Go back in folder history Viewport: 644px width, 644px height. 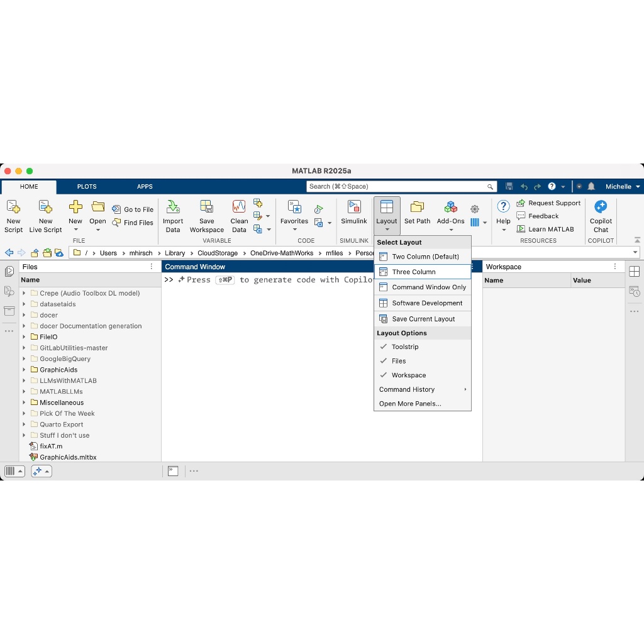(x=9, y=253)
